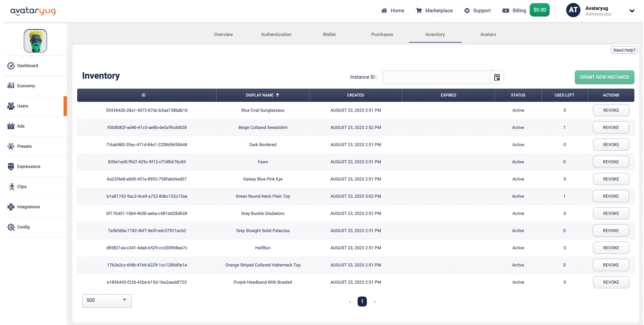Select the Presets sidebar icon
The width and height of the screenshot is (644, 325).
[11, 146]
